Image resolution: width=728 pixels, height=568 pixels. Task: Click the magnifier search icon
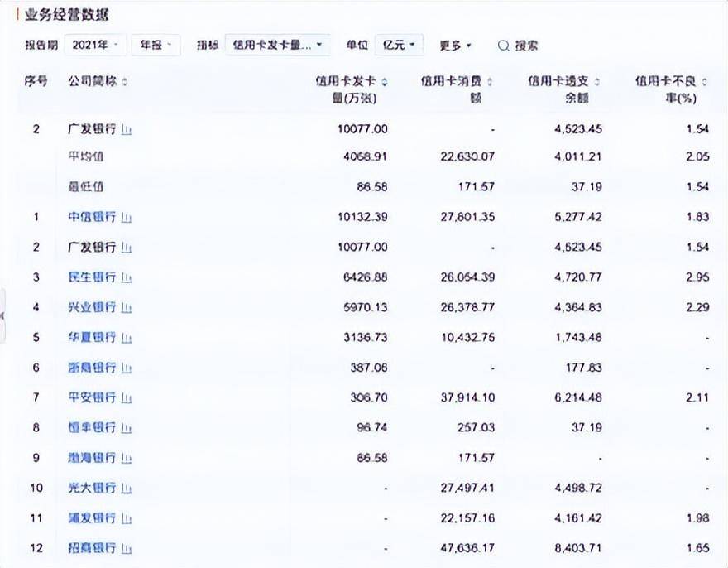(503, 46)
